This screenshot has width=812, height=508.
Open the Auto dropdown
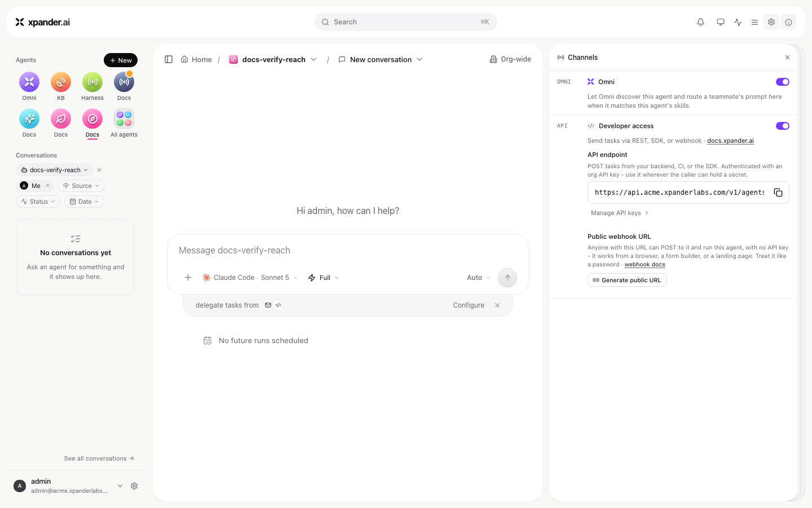pyautogui.click(x=479, y=278)
